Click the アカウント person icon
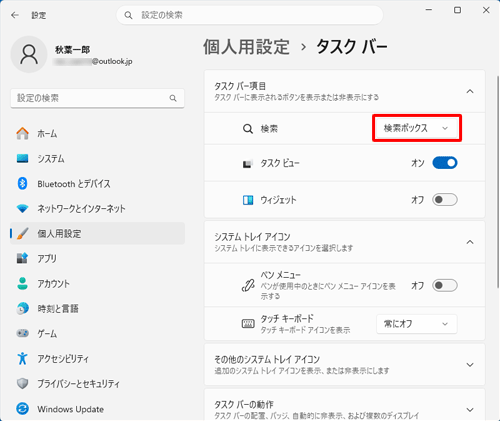This screenshot has height=421, width=500. pyautogui.click(x=22, y=283)
